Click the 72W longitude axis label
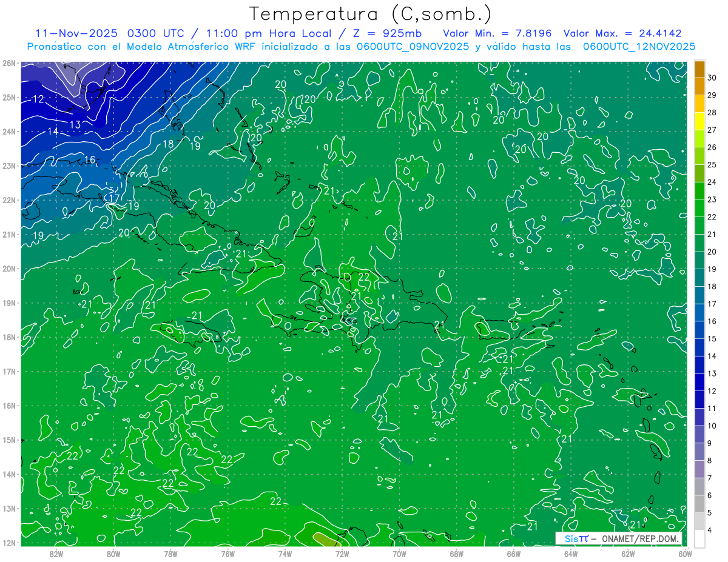This screenshot has width=728, height=562. click(342, 554)
